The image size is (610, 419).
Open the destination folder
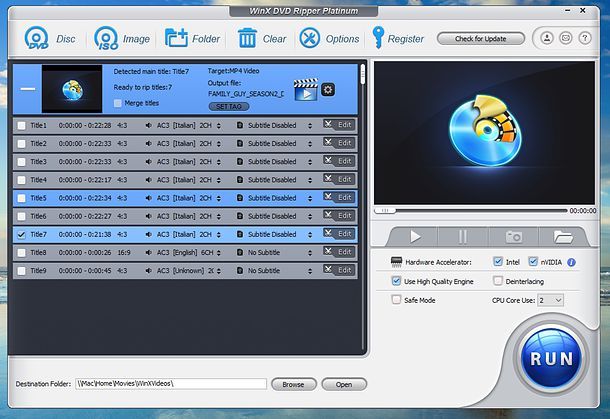(344, 384)
